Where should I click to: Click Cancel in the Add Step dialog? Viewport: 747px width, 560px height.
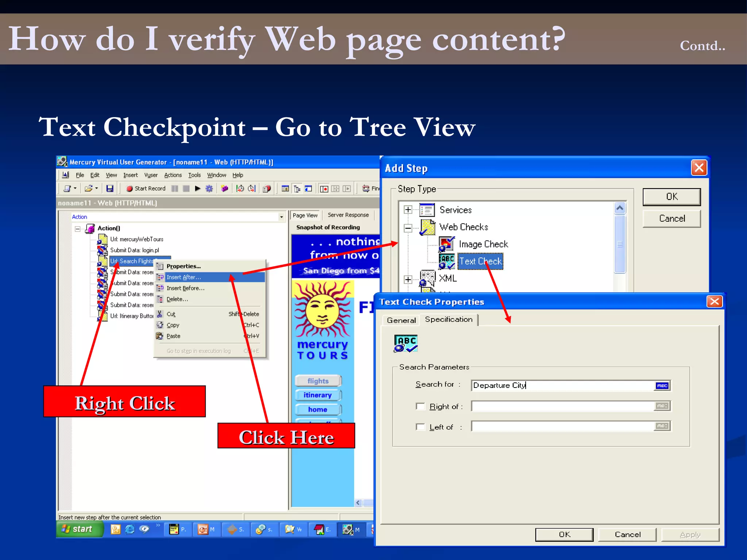(x=671, y=218)
